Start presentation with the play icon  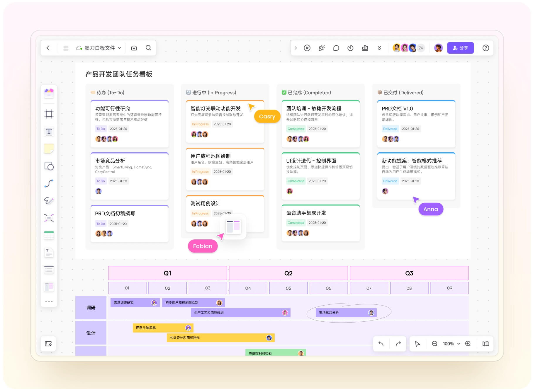click(x=307, y=48)
